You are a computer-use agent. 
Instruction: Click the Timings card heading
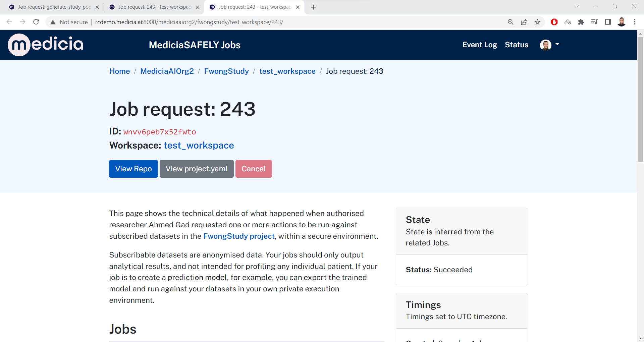423,305
